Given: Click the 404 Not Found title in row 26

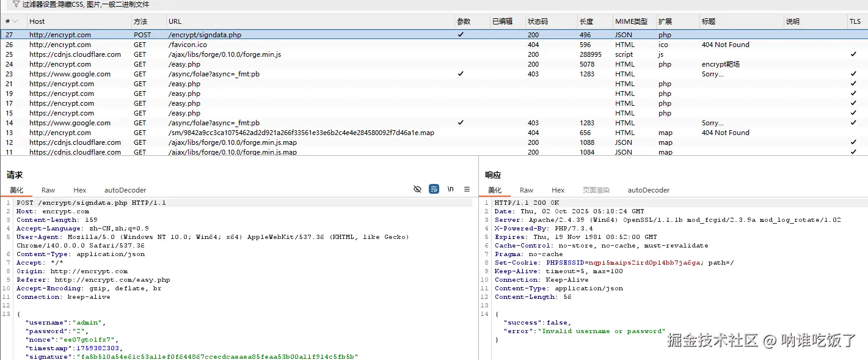Looking at the screenshot, I should tap(725, 45).
